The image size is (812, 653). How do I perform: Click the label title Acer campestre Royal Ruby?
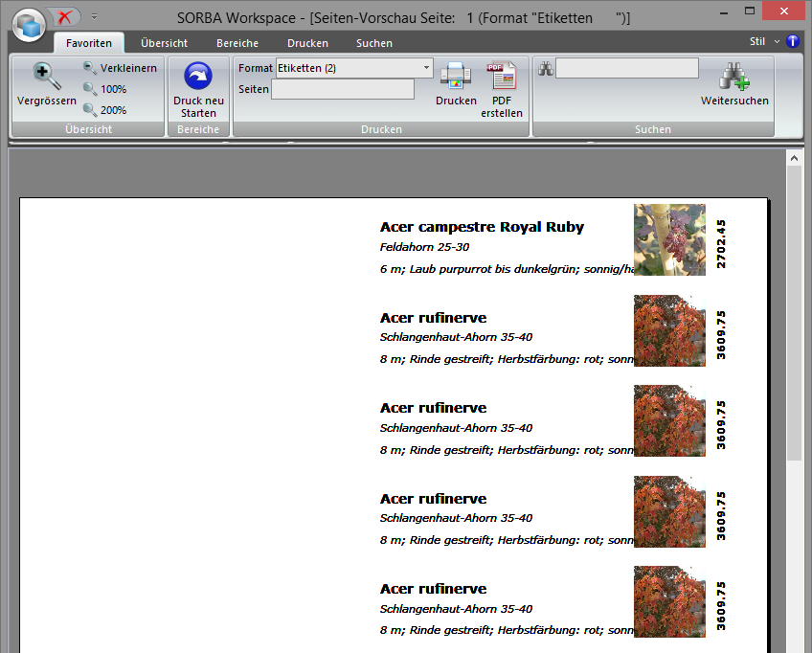pos(482,227)
